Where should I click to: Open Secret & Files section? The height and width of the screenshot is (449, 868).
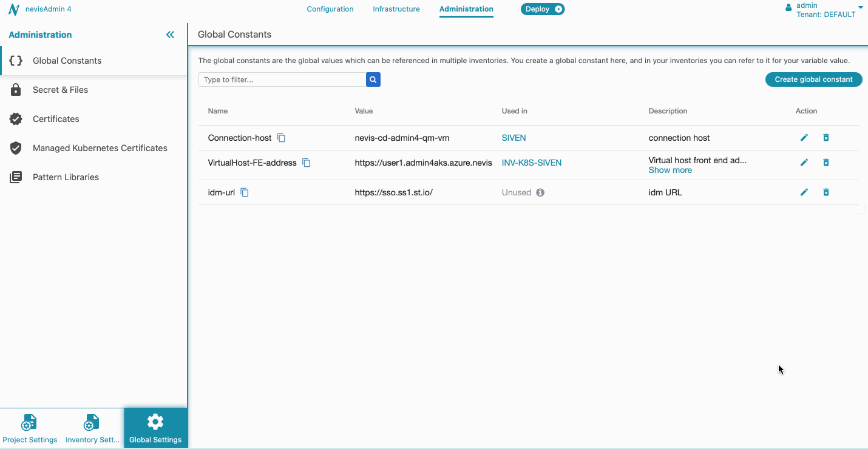[x=60, y=90]
